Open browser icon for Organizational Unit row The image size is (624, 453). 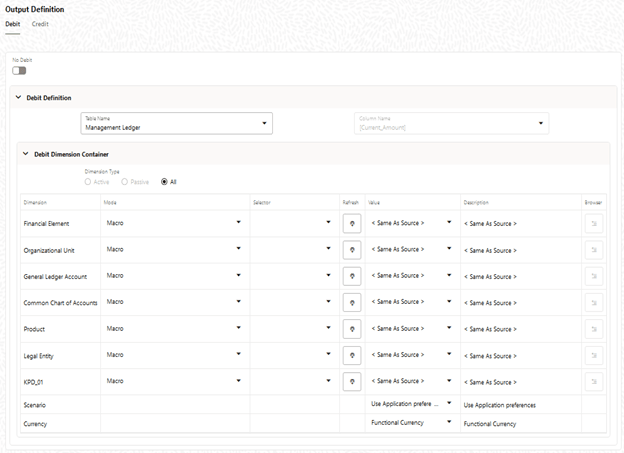tap(594, 250)
